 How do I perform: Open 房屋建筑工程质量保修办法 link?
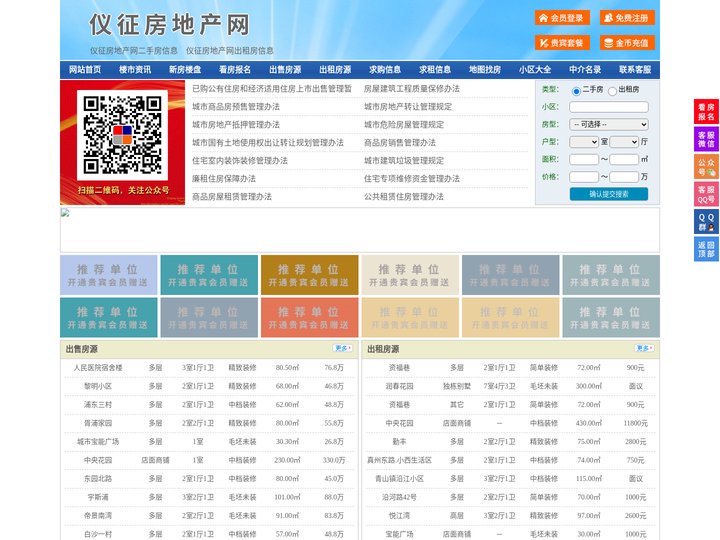pyautogui.click(x=412, y=89)
